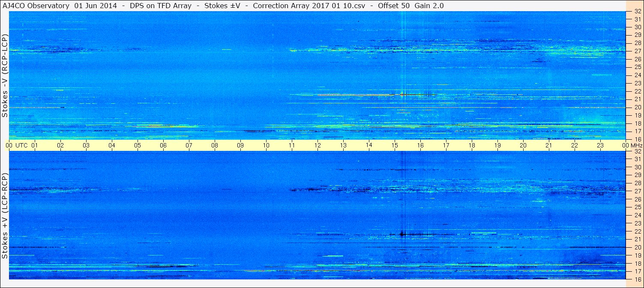Click the 'Offset 50' header value
The image size is (644, 288).
coord(393,6)
